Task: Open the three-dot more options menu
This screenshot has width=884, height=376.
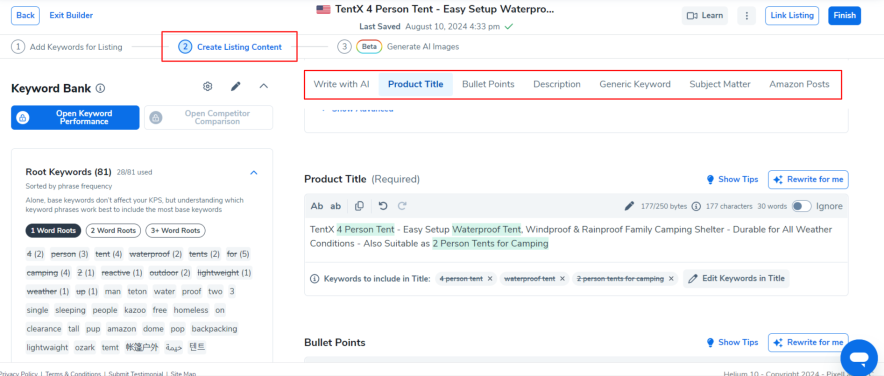Action: point(746,15)
